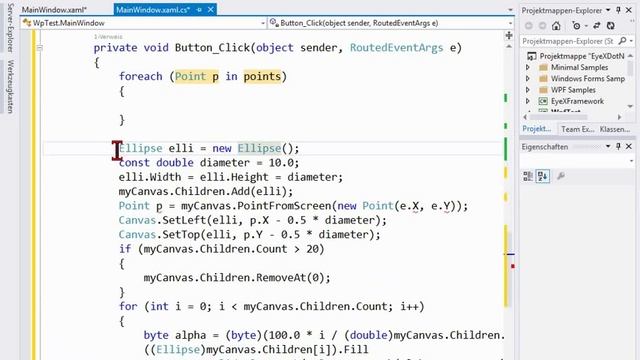The width and height of the screenshot is (640, 360).
Task: Select alphabetical sort in Eigenschaften
Action: pyautogui.click(x=543, y=176)
